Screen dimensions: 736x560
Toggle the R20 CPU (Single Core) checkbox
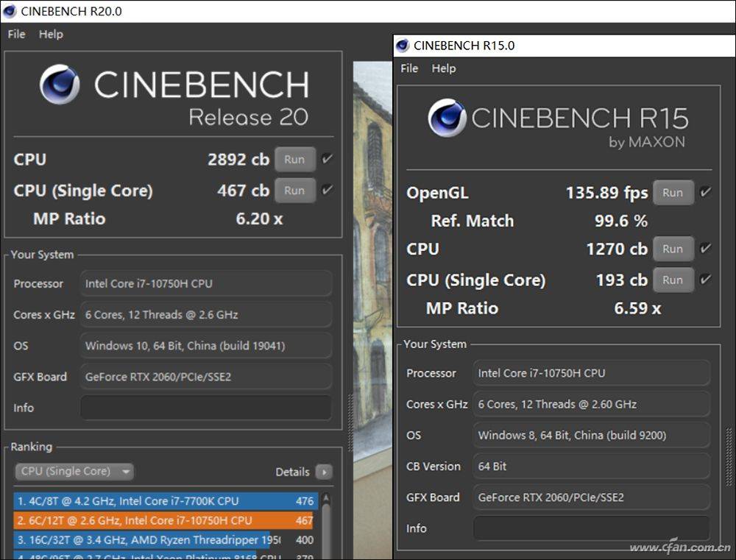coord(328,190)
